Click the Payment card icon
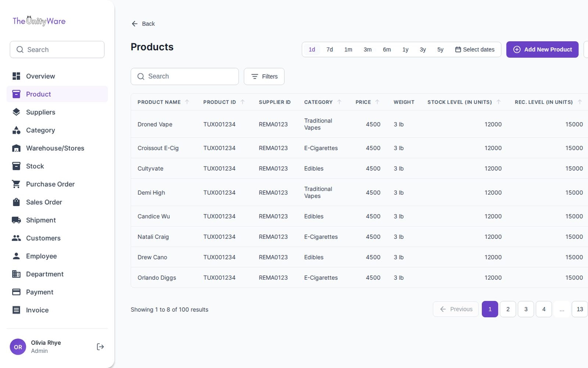The width and height of the screenshot is (588, 368). [16, 292]
